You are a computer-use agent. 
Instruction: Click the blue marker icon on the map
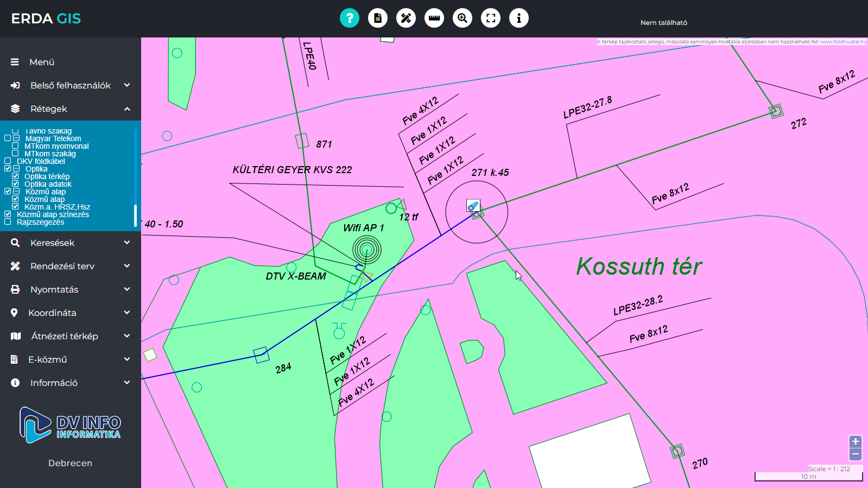click(x=473, y=206)
